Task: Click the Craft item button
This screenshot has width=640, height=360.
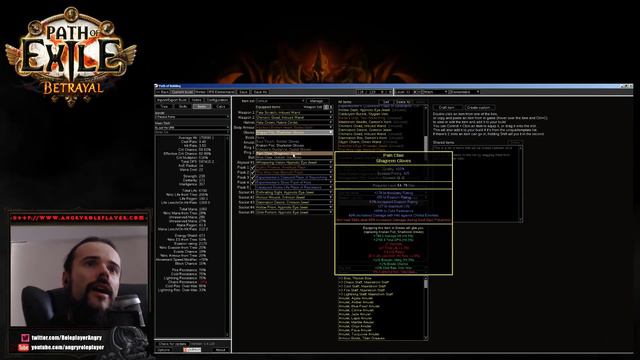Action: click(x=447, y=107)
